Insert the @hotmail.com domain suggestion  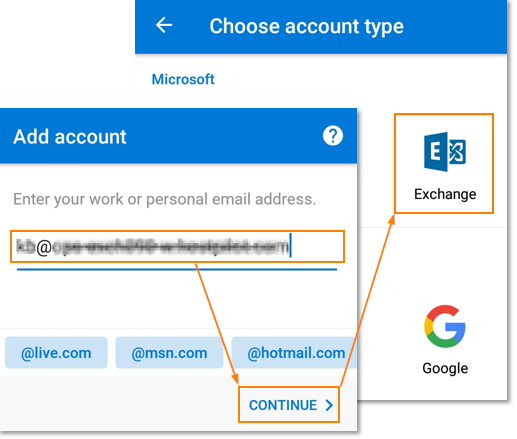pyautogui.click(x=294, y=353)
